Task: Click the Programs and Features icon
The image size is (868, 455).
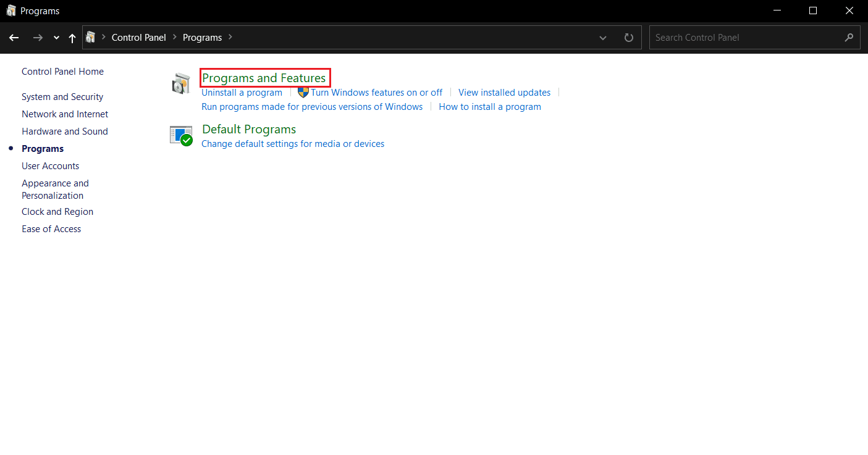Action: (x=180, y=83)
